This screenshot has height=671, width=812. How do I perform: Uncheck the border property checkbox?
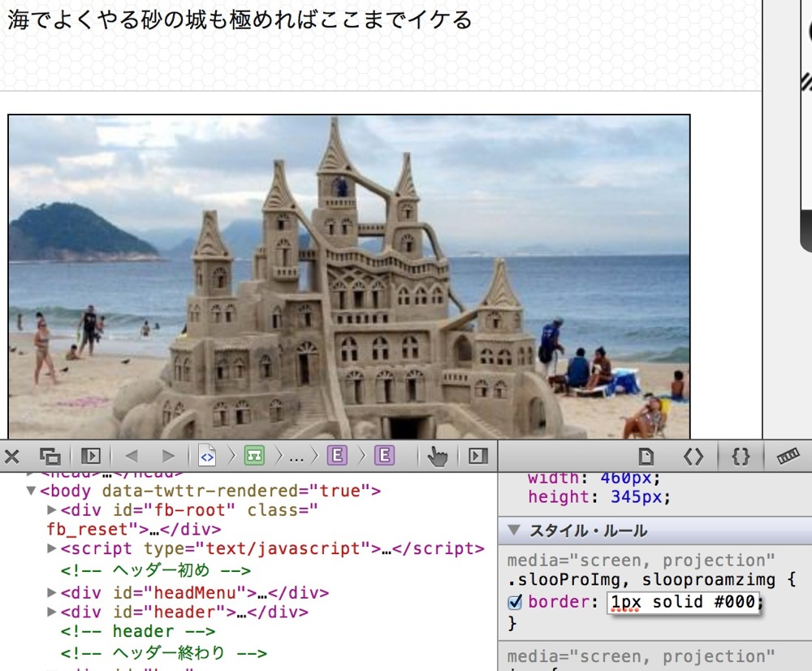(515, 602)
